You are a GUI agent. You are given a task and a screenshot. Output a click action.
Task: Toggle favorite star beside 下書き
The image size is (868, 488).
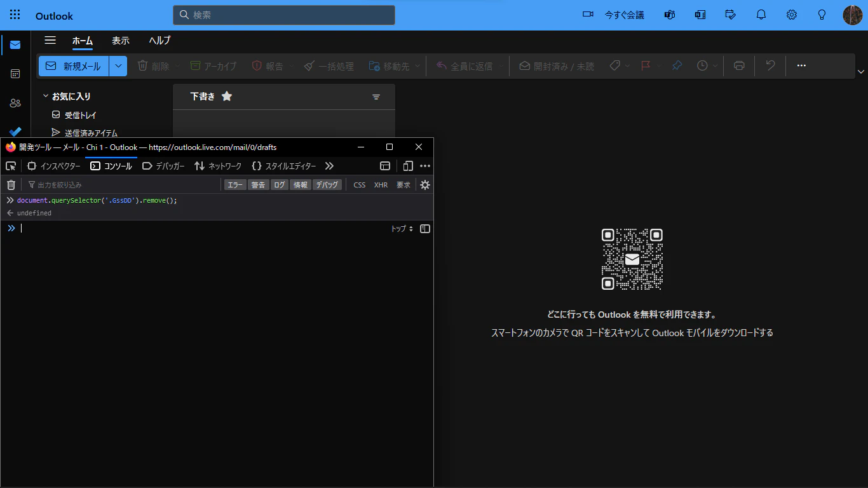(227, 97)
